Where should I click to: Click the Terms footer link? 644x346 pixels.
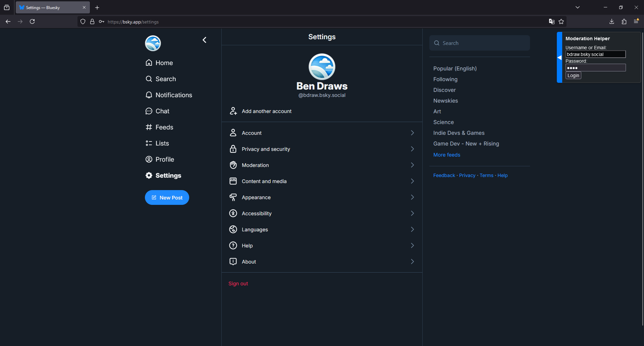click(486, 175)
